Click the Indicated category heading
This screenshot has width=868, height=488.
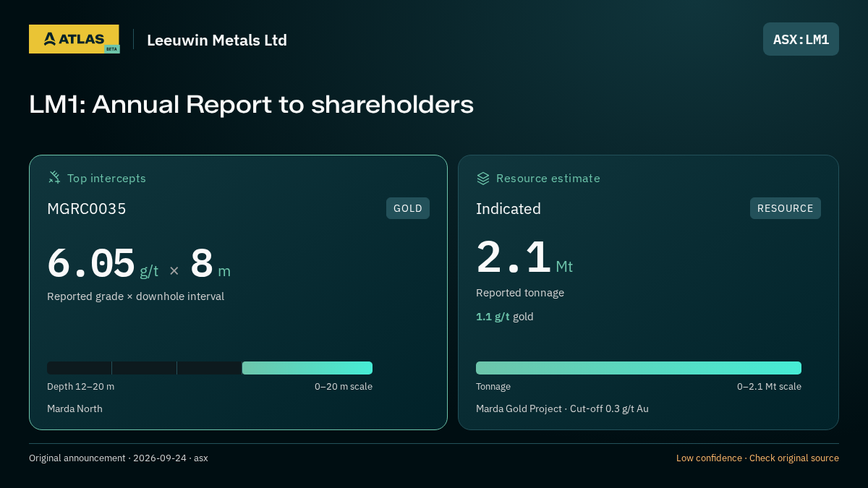[x=509, y=209]
